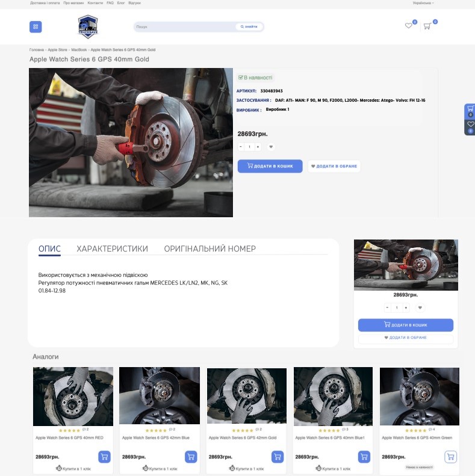This screenshot has width=475, height=476.
Task: Add the 40mm RED analog to cart
Action: [104, 457]
